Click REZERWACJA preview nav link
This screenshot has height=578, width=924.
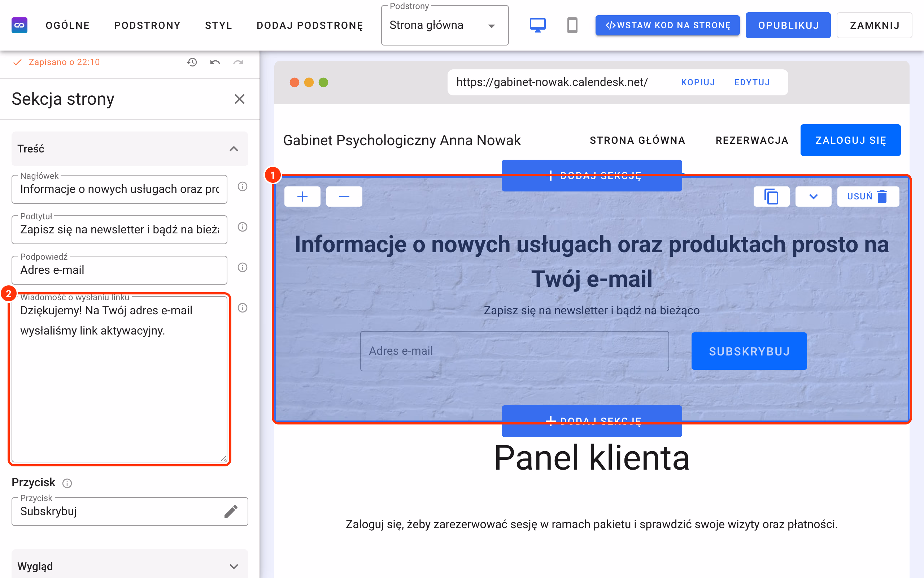(x=752, y=140)
